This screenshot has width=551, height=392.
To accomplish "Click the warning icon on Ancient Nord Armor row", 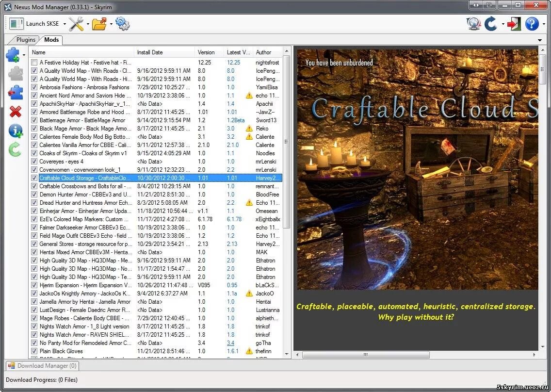I will [x=249, y=95].
